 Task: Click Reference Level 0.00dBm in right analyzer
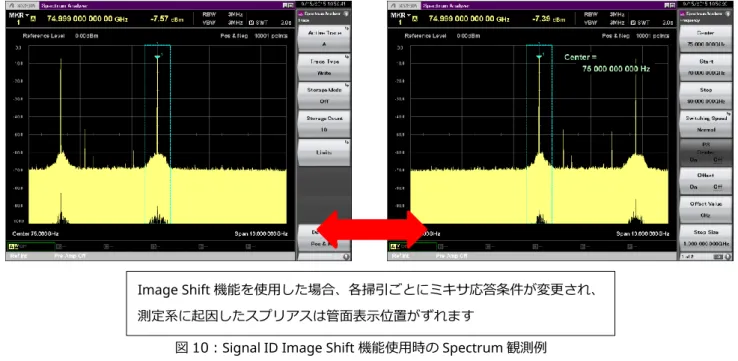[442, 36]
